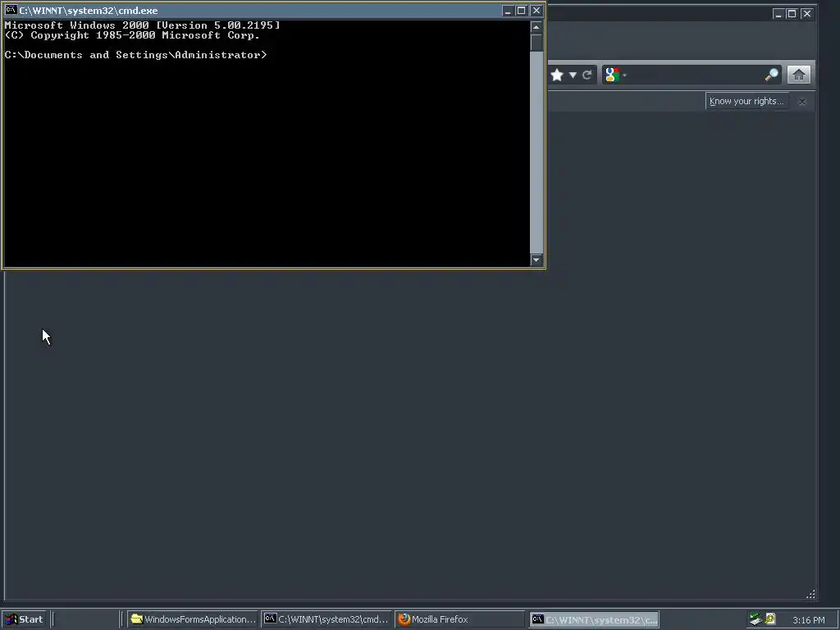Screen dimensions: 840x630
Task: Minimize the cmd.exe window
Action: click(508, 10)
